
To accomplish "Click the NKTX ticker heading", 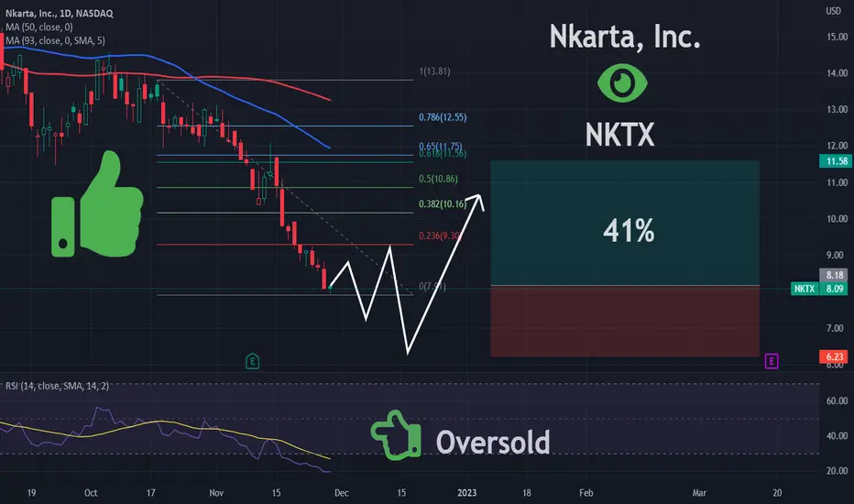I will click(x=619, y=134).
